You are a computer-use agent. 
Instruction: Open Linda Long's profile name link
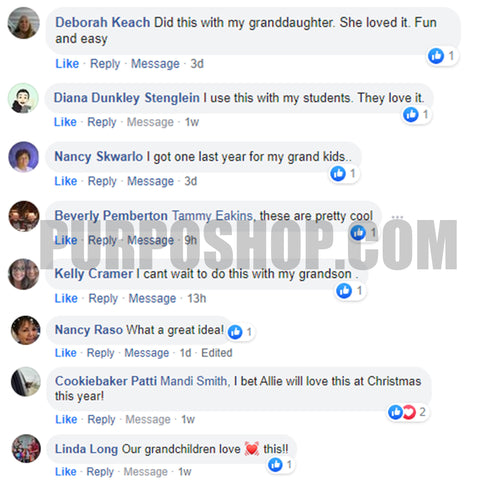[86, 449]
